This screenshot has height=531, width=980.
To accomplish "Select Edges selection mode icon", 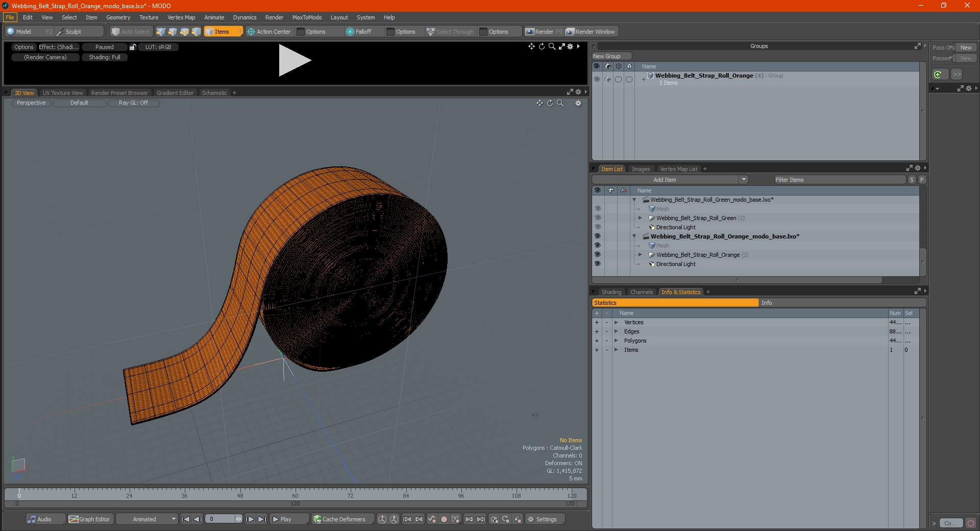I will coord(173,32).
